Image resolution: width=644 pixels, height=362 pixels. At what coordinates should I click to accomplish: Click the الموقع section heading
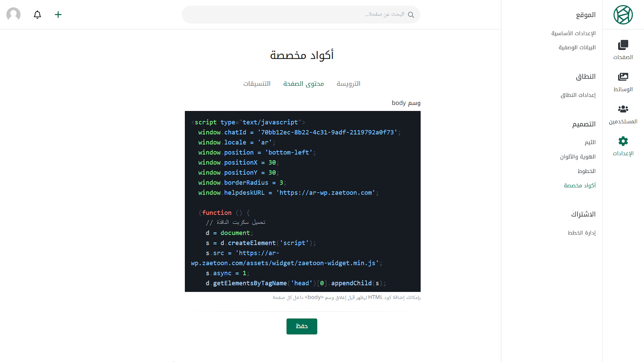pos(586,15)
